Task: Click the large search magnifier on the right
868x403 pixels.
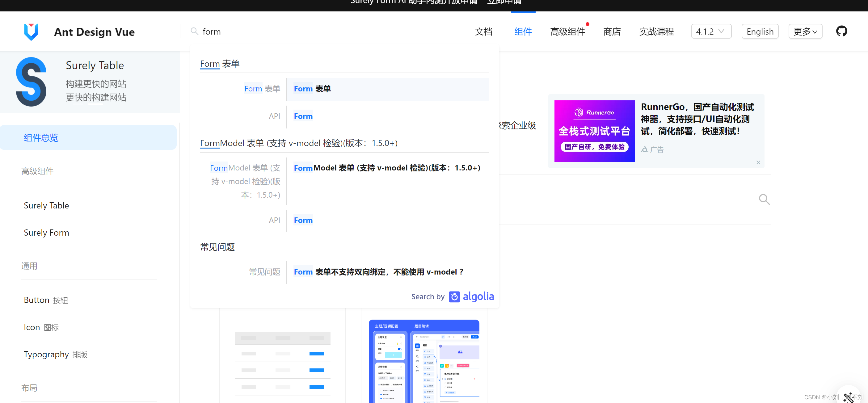Action: click(x=764, y=199)
